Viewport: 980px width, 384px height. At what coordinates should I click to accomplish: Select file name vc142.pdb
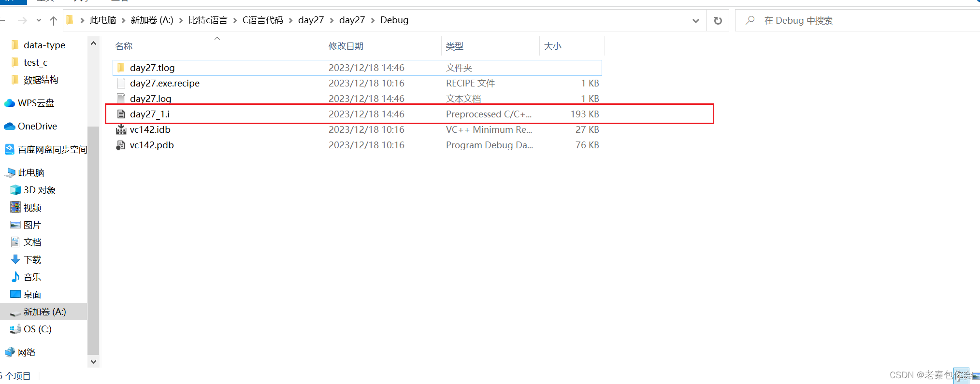[x=152, y=145]
